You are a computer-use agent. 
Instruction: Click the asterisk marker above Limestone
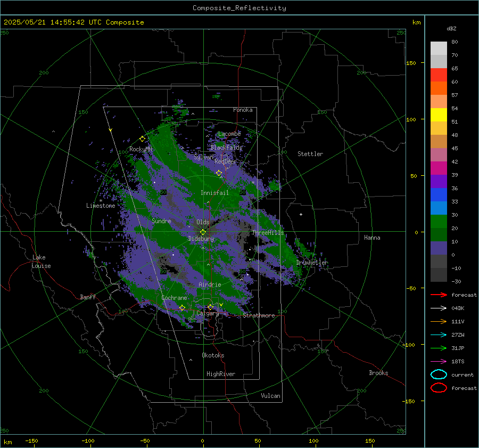tap(101, 201)
